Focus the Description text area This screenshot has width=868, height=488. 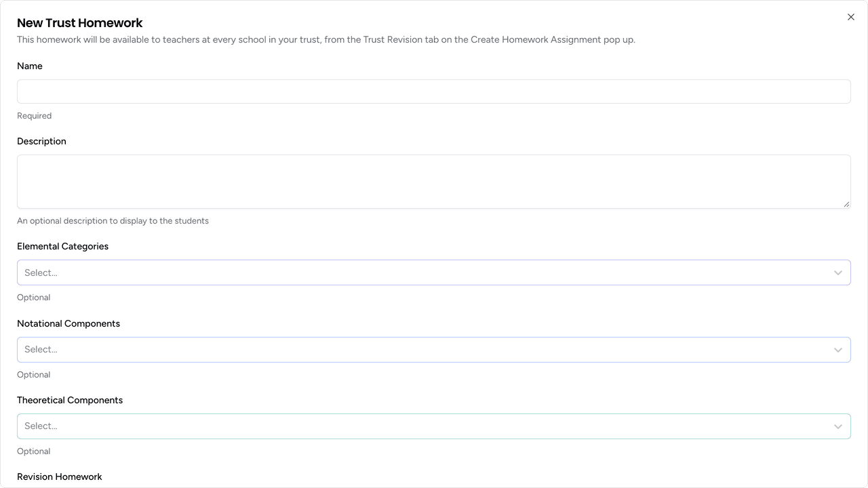(434, 182)
